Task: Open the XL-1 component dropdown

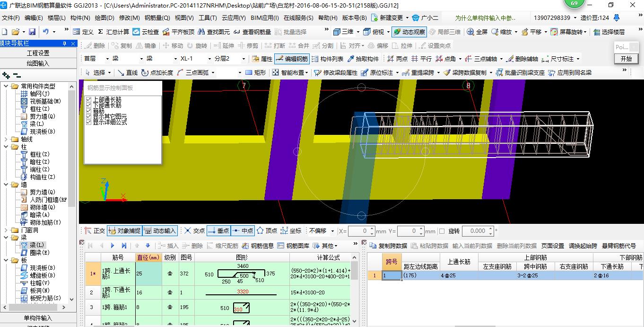Action: (x=209, y=59)
